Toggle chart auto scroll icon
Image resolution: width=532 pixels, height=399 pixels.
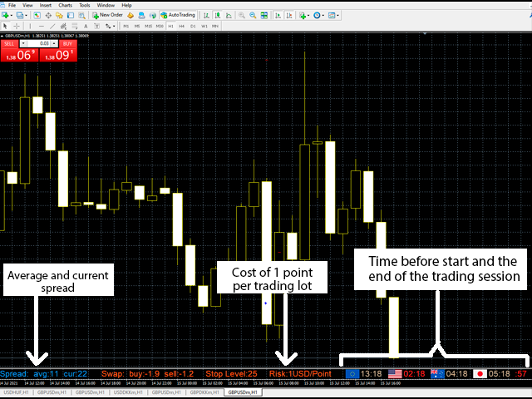point(278,15)
